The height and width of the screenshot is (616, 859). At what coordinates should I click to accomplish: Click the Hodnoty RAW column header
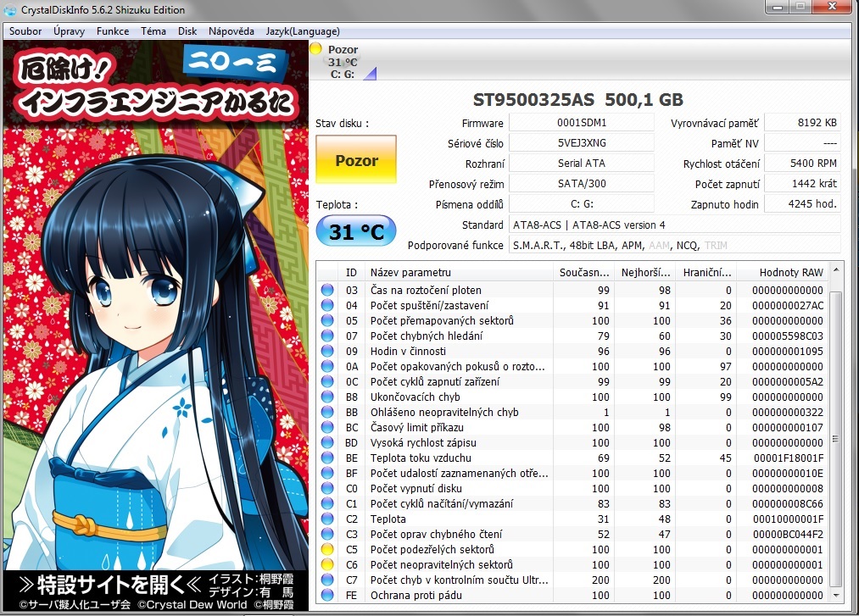(x=783, y=272)
